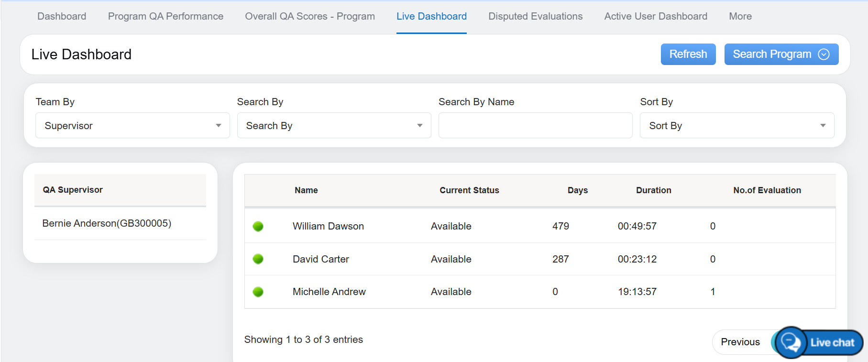The image size is (868, 362).
Task: Open the More menu in navigation
Action: pyautogui.click(x=740, y=16)
